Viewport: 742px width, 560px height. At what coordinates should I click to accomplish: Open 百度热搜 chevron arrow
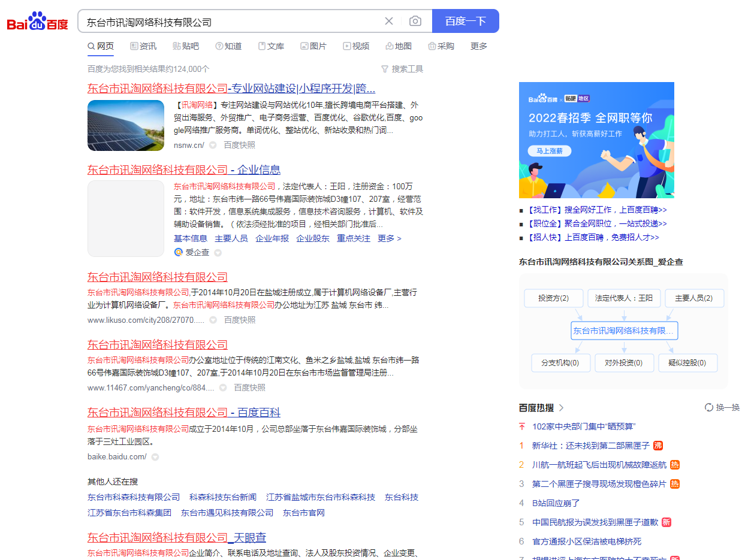click(x=562, y=408)
